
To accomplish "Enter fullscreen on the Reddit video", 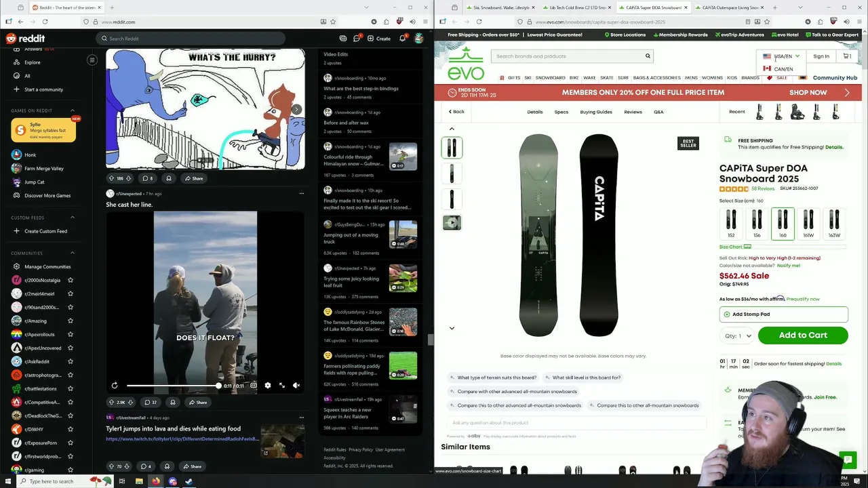I will click(282, 386).
